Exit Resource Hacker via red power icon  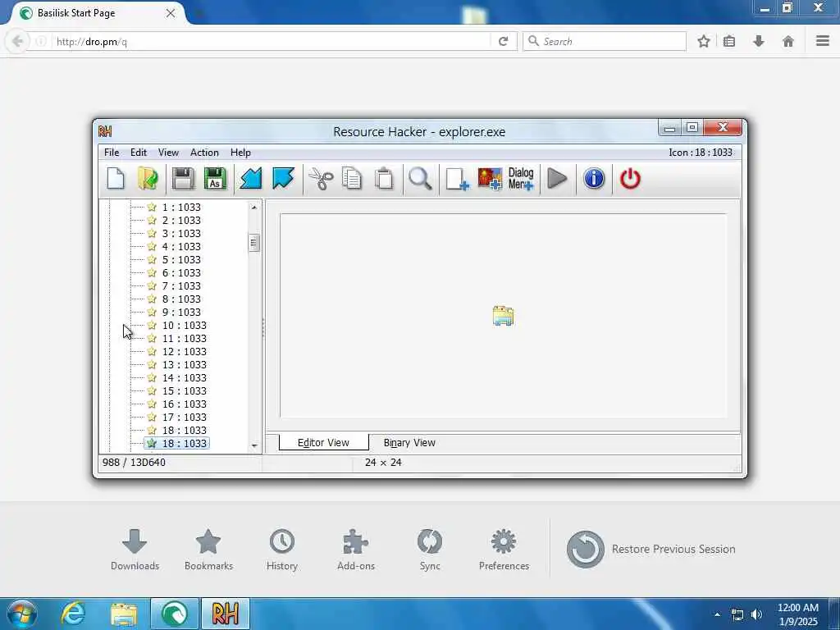point(630,179)
